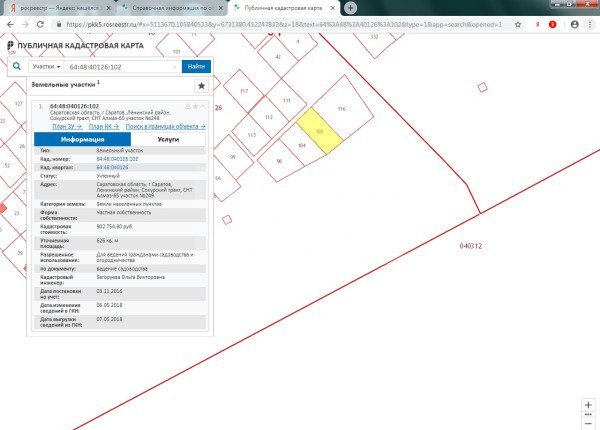This screenshot has height=430, width=600.
Task: Click the magnifier search icon
Action: tap(17, 66)
